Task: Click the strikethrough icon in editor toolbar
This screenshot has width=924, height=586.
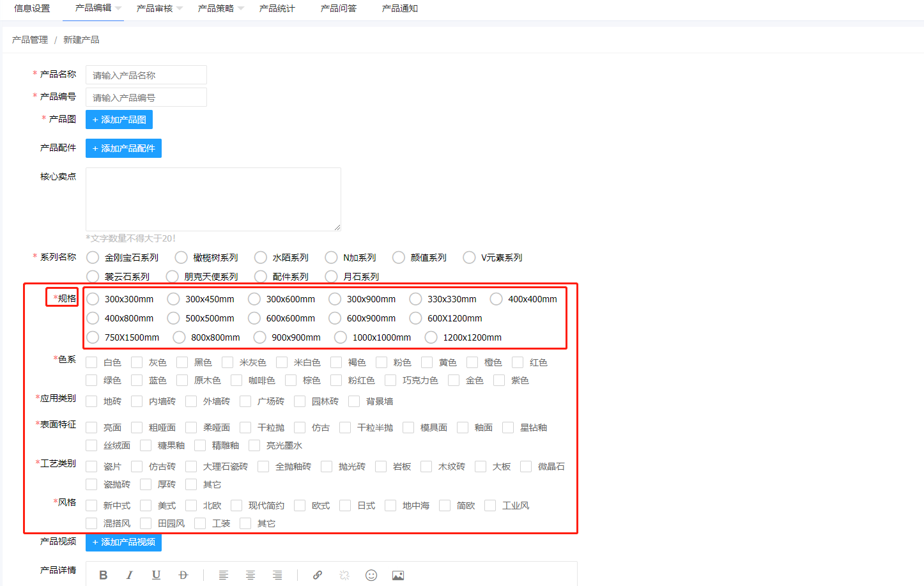Action: 183,575
